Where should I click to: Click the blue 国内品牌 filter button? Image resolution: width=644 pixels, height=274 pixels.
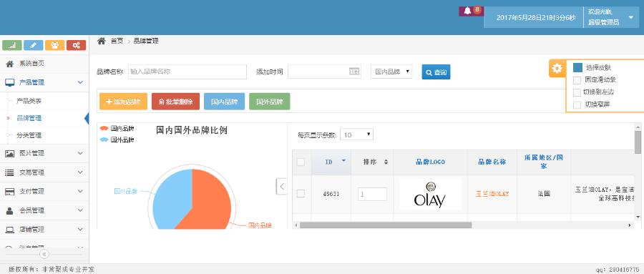click(224, 102)
